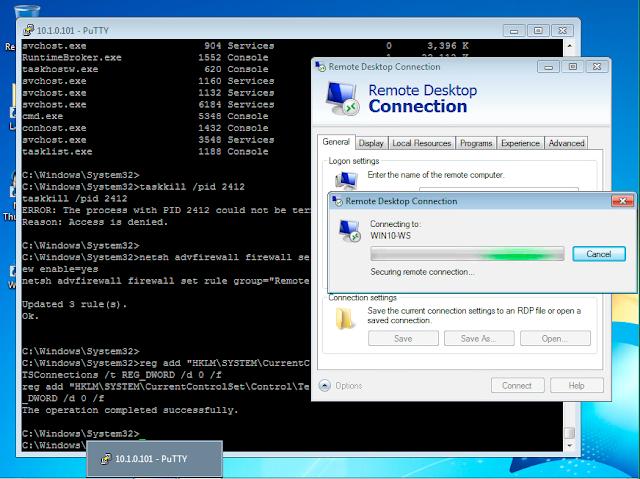
Task: Click the cmd.exe row in PuTTY
Action: pos(145,116)
